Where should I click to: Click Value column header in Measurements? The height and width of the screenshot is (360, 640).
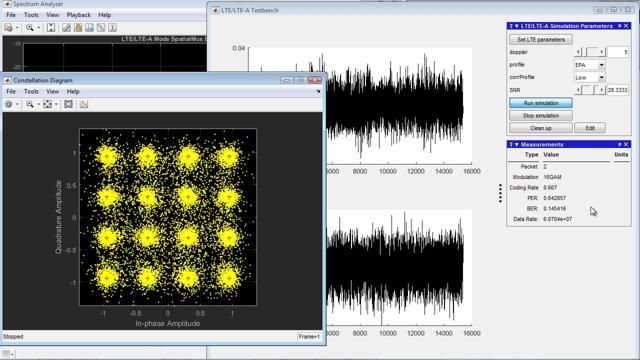click(x=551, y=155)
